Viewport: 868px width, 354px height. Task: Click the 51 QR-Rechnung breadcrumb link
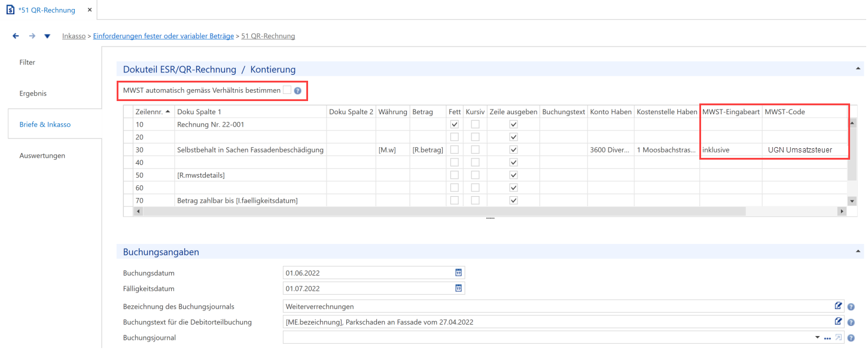point(268,36)
